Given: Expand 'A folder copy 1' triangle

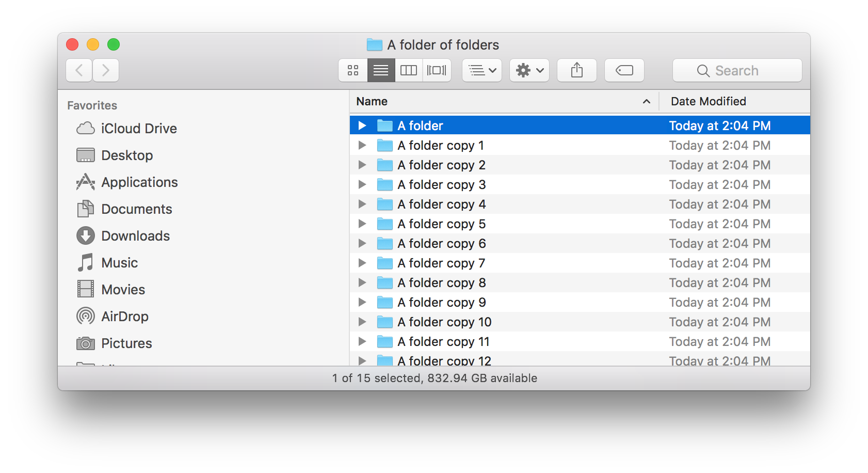Looking at the screenshot, I should [362, 145].
